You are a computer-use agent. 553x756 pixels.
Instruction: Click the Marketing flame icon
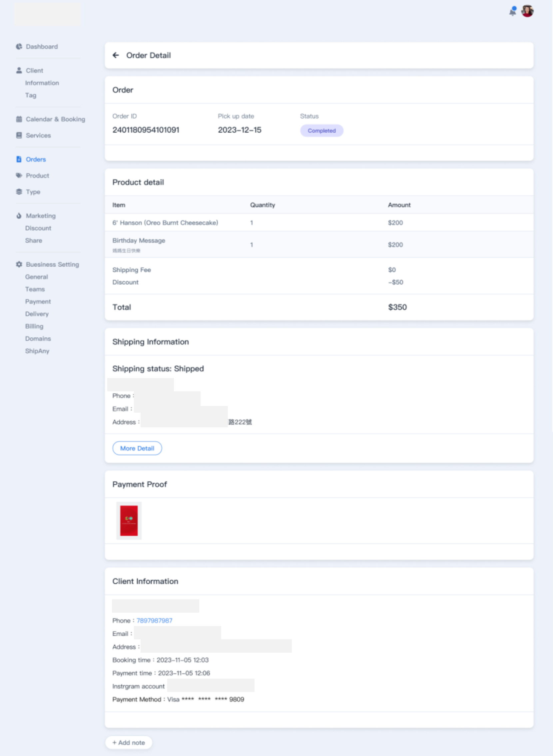pos(19,216)
